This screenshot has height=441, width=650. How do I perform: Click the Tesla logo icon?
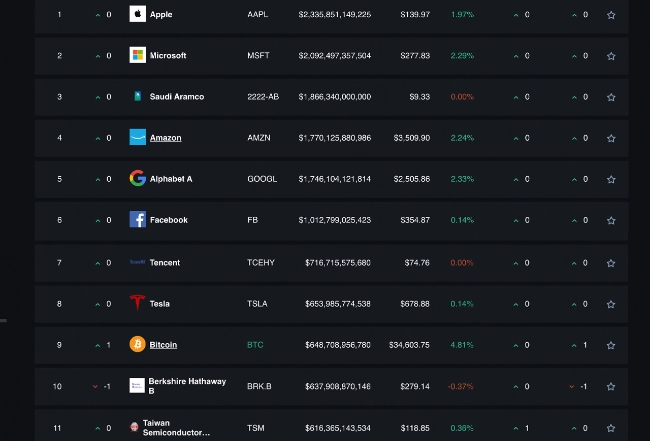pos(137,303)
